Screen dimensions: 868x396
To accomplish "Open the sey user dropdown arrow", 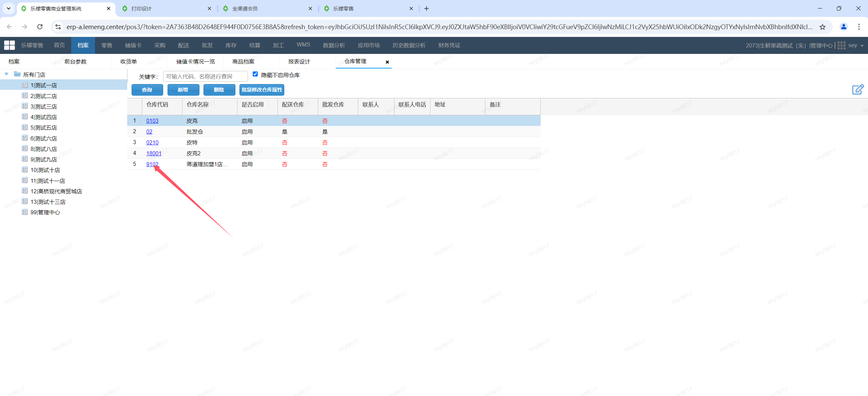I will click(x=862, y=46).
